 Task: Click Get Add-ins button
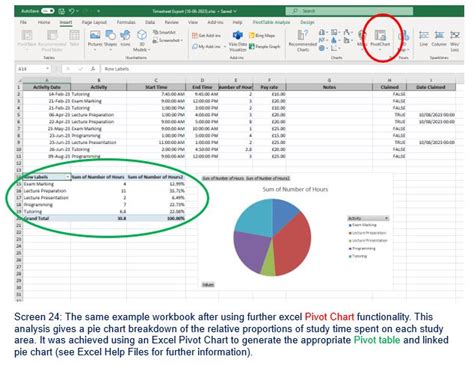[x=207, y=35]
